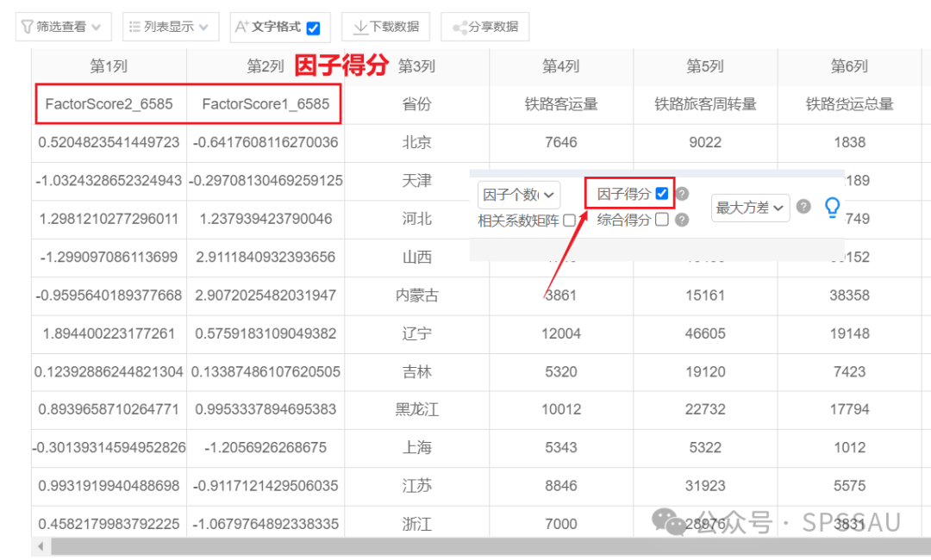Click the list icon in 列表显示
Screen dimensions: 931x560
pyautogui.click(x=134, y=27)
